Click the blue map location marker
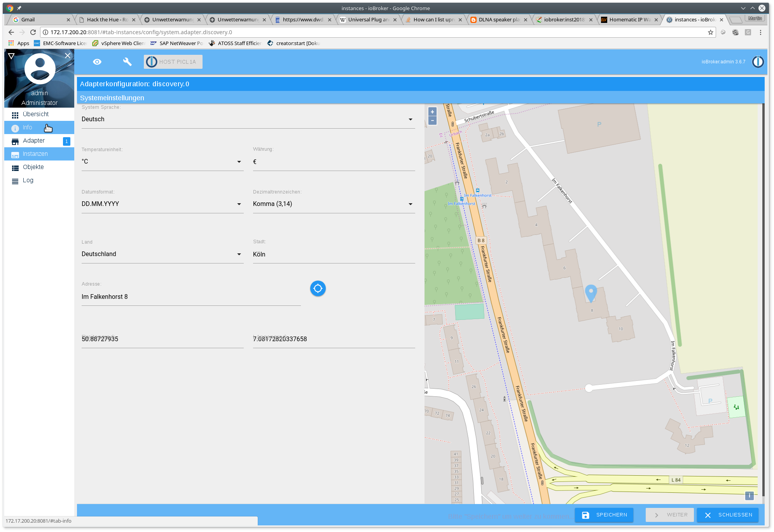 point(591,293)
